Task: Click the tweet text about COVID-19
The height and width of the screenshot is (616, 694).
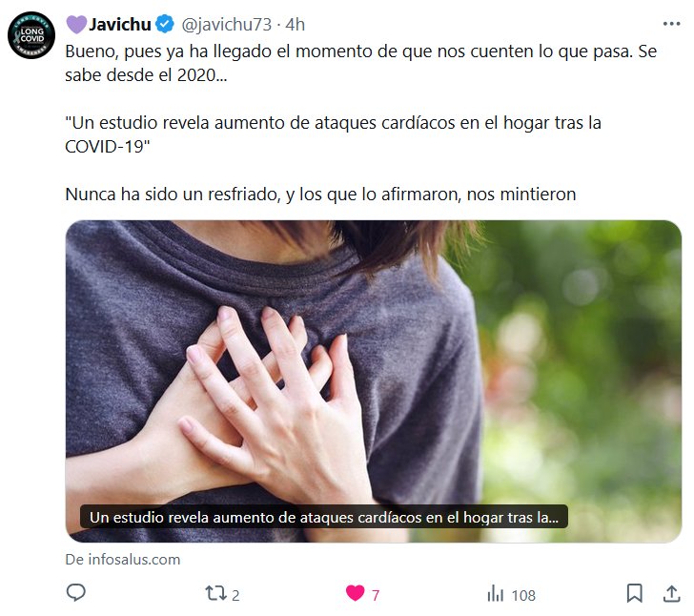Action: pos(360,123)
